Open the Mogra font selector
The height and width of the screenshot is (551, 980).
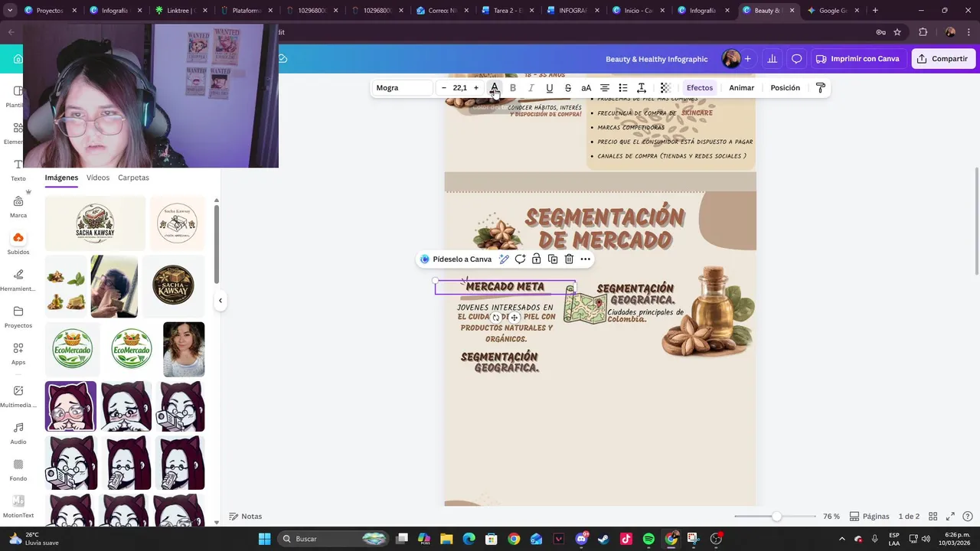point(403,88)
